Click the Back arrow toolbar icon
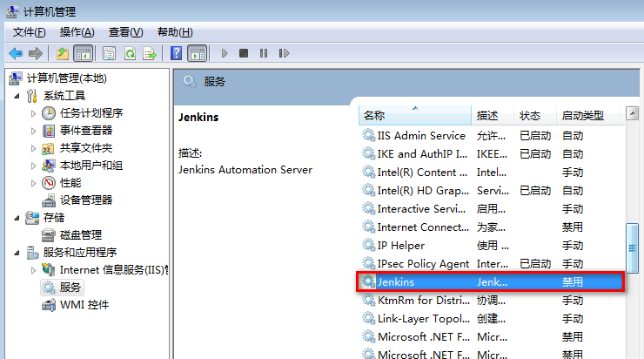The image size is (644, 359). click(x=16, y=53)
